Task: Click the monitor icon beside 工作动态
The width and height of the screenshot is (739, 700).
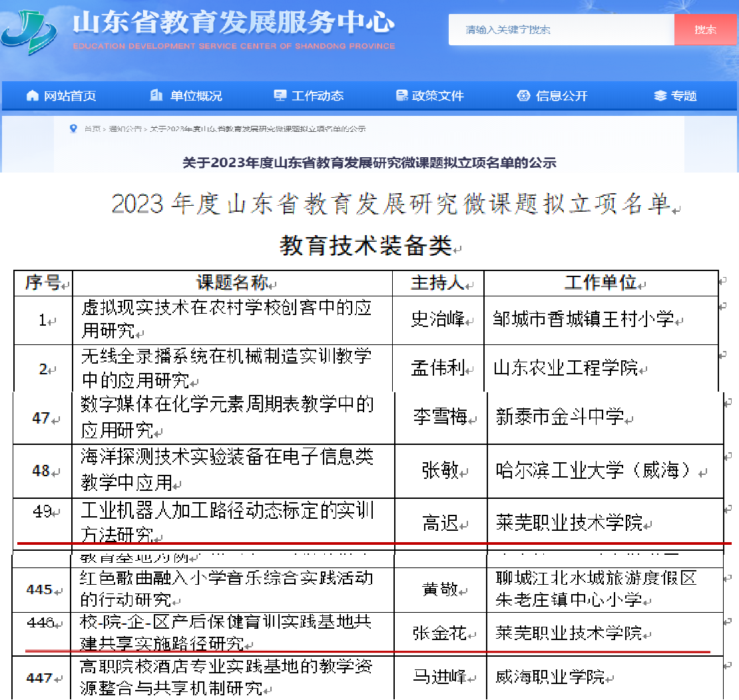Action: pos(280,96)
